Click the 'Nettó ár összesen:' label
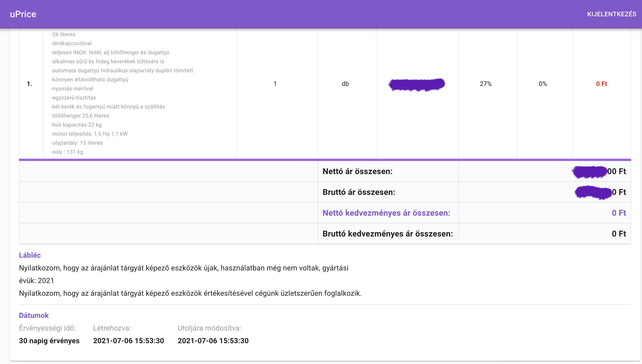The image size is (642, 364). [357, 172]
